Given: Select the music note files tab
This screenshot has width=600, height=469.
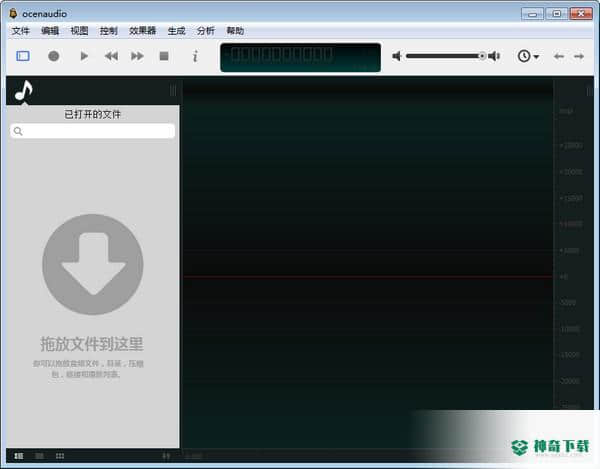Looking at the screenshot, I should click(24, 91).
